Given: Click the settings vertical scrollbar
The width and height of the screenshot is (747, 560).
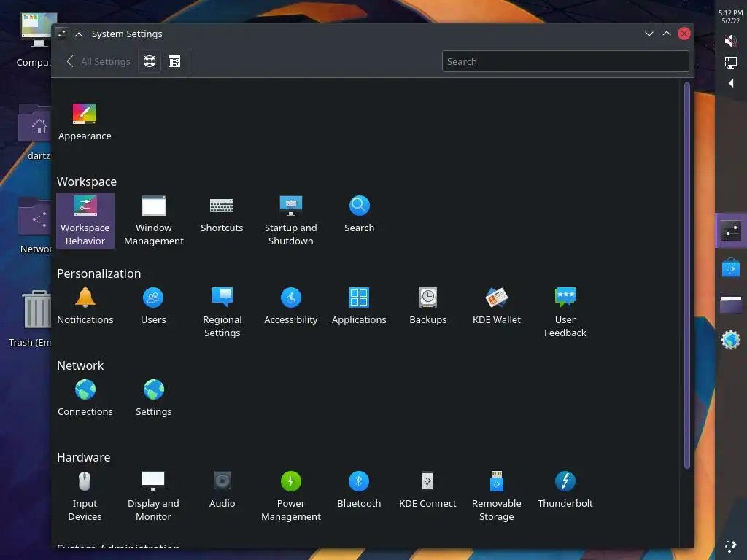Looking at the screenshot, I should pyautogui.click(x=687, y=275).
